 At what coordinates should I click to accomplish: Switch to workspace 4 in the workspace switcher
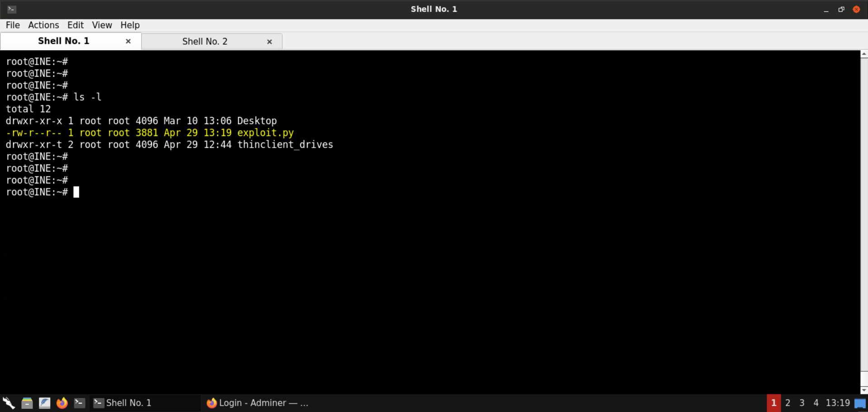point(816,403)
